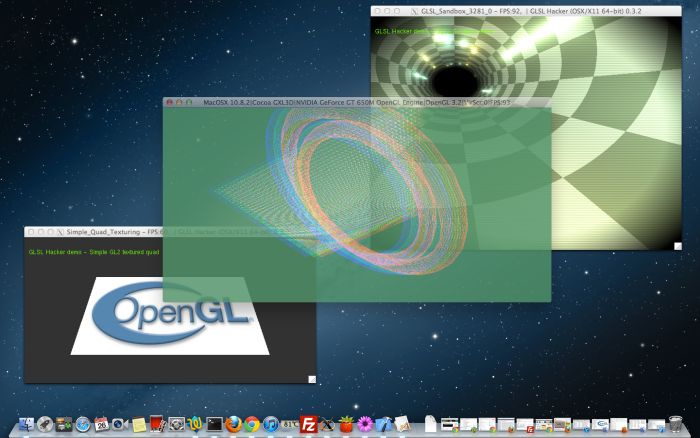Image resolution: width=700 pixels, height=438 pixels.
Task: Click red close button of MacOSX 10.8.2 window
Action: click(170, 102)
